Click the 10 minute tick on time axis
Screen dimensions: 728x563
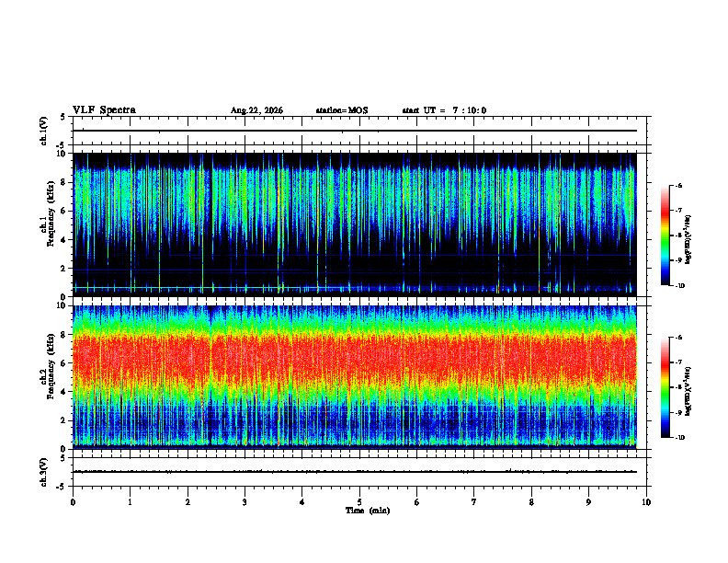click(x=646, y=502)
